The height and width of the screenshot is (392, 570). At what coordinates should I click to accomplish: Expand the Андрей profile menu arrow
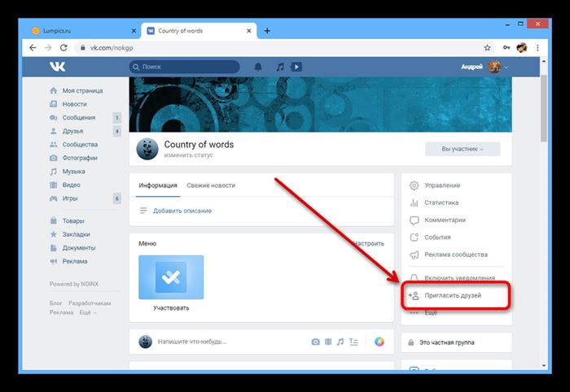coord(506,68)
